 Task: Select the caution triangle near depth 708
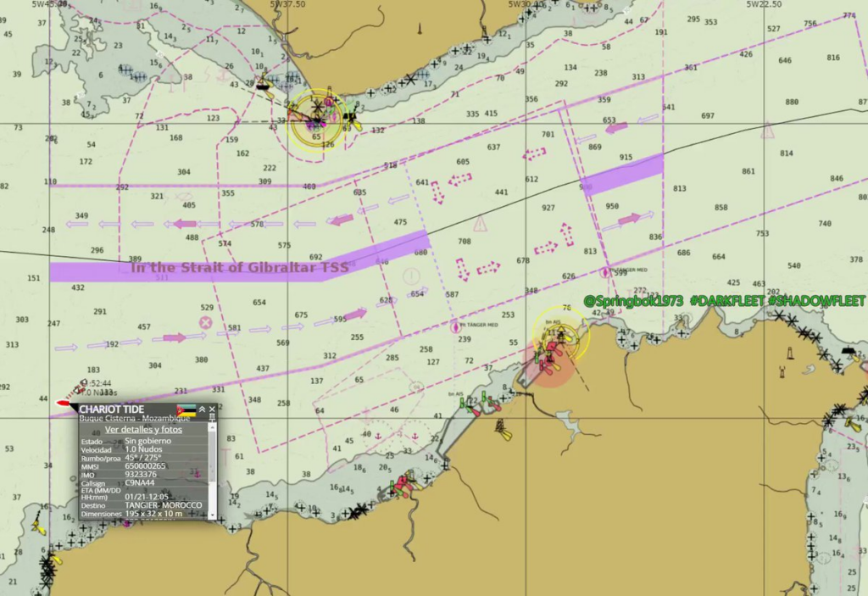[481, 224]
